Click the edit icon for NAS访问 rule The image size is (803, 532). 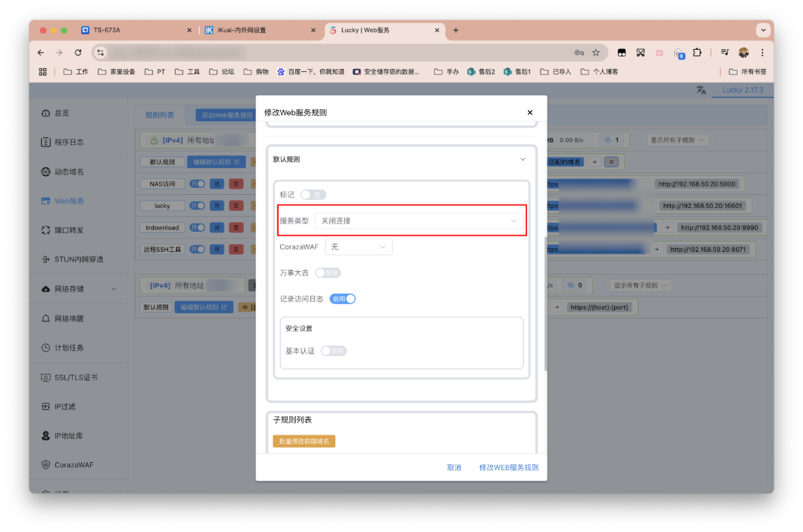point(217,184)
